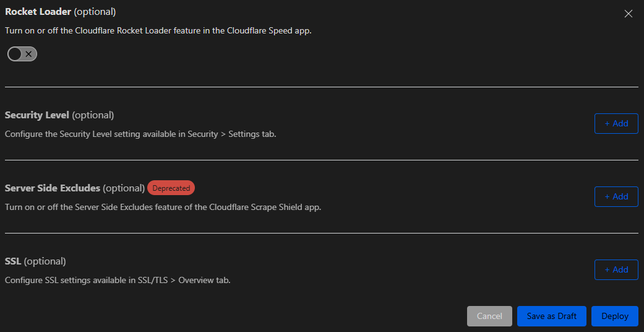Image resolution: width=644 pixels, height=332 pixels.
Task: Click the SSL/TLS Overview tab description
Action: tap(118, 280)
